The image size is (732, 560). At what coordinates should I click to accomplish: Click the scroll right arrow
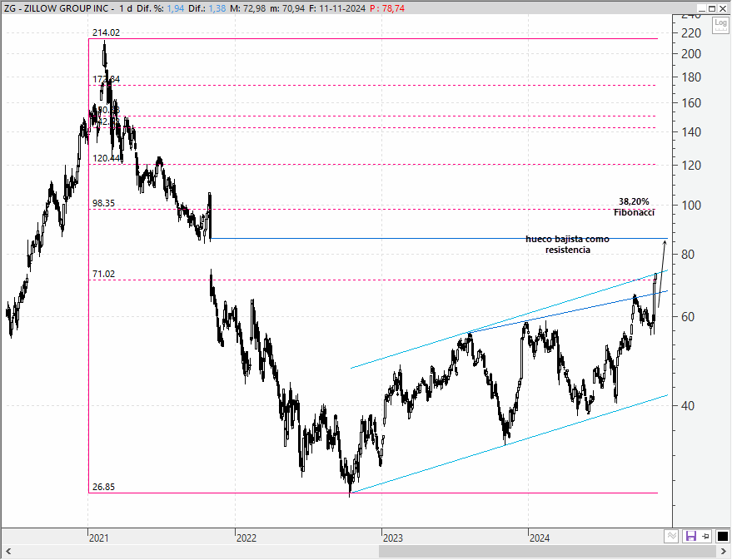724,552
